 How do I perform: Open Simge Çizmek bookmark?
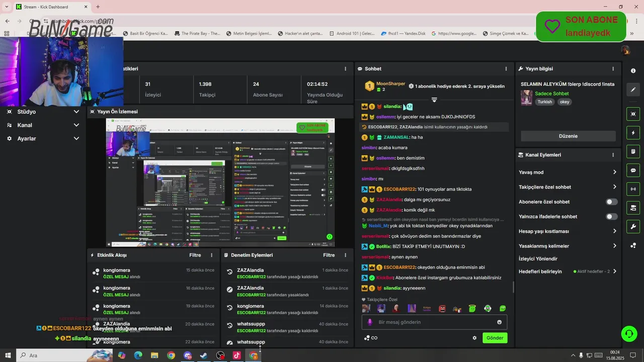point(506,34)
